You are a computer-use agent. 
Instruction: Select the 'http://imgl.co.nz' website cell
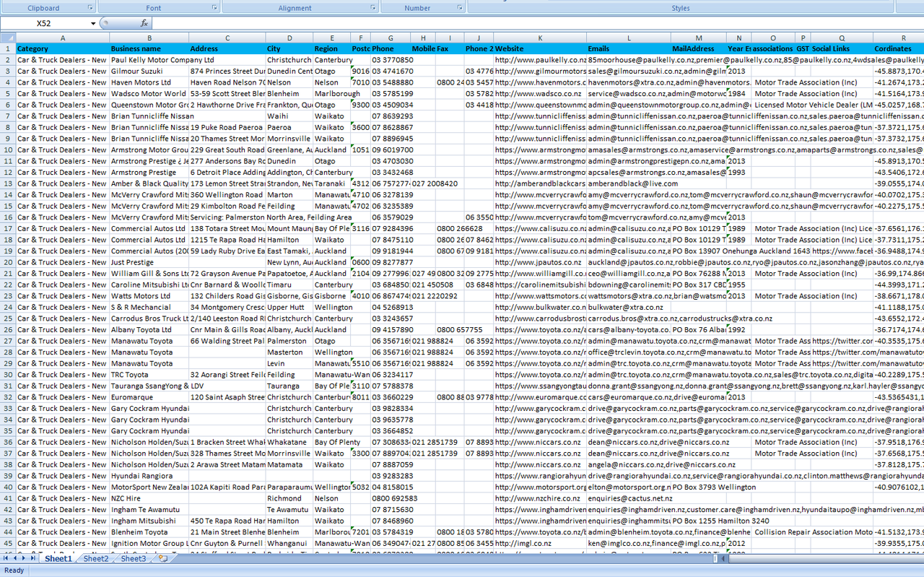[539, 543]
